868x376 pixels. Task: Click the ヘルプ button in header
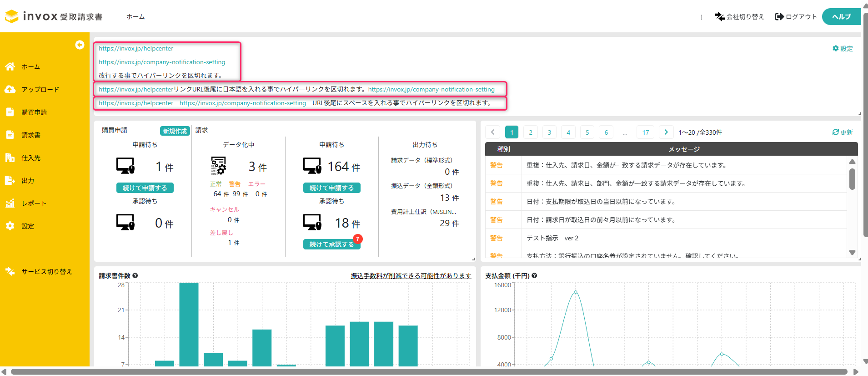[x=841, y=17]
